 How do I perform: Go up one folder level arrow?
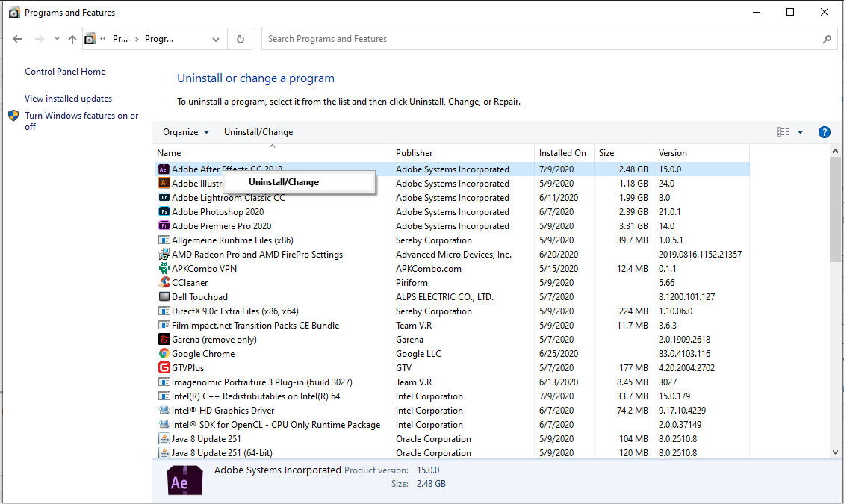[72, 40]
